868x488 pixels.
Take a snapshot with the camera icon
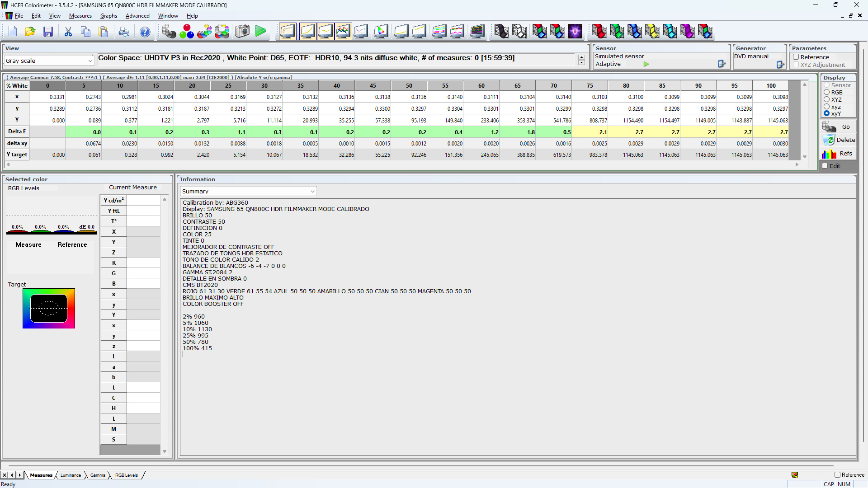click(x=242, y=31)
